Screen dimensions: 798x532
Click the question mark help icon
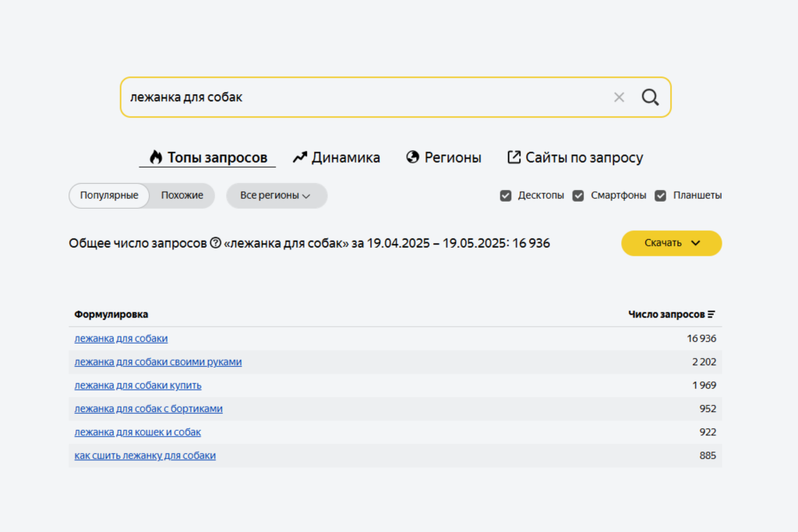click(216, 243)
